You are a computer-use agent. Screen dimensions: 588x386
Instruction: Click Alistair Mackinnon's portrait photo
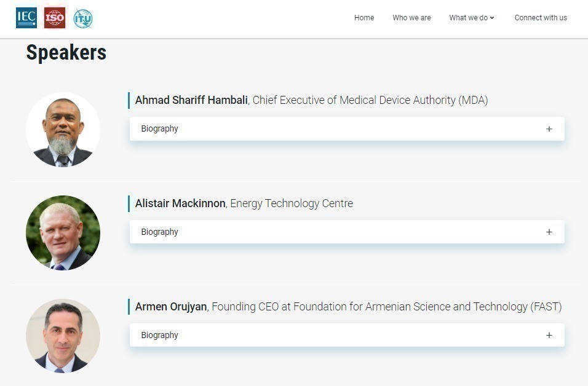(63, 233)
